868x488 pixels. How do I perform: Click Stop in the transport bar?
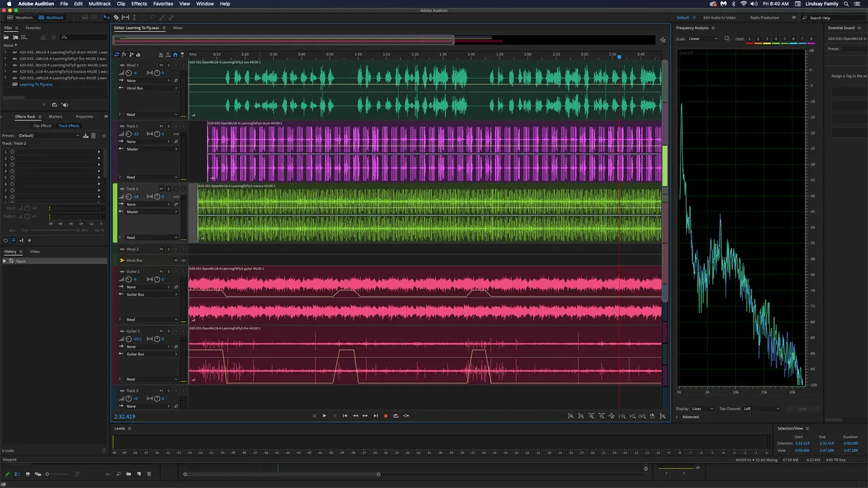[314, 415]
